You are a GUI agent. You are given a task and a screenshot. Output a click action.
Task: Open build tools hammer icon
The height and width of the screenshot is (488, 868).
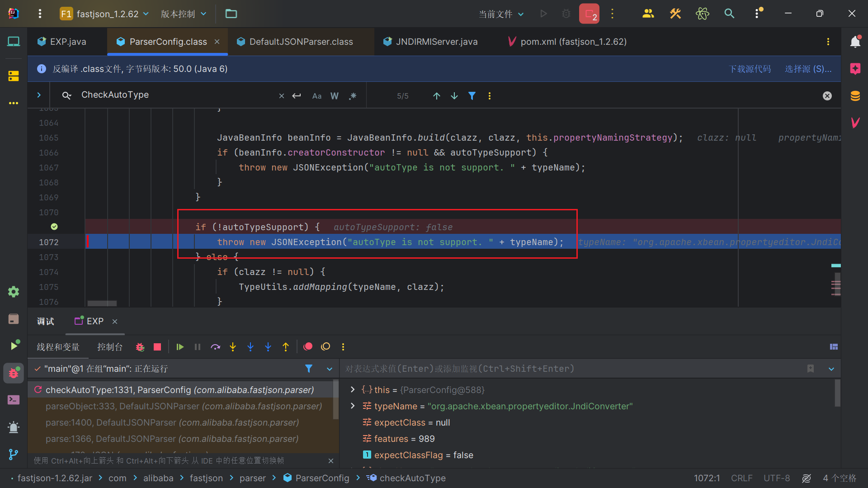pos(675,14)
